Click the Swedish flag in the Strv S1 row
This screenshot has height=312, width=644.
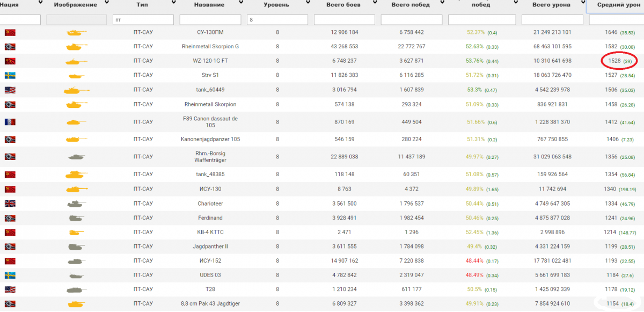(10, 75)
